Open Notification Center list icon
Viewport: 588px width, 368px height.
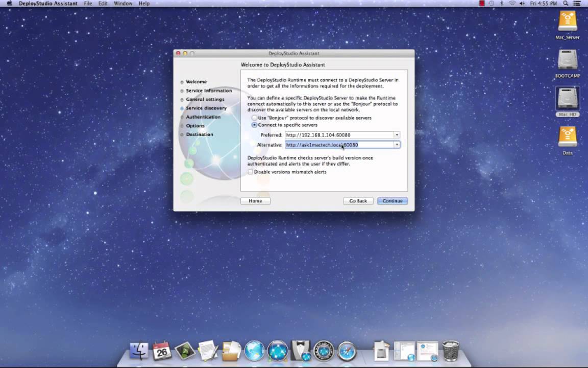(x=577, y=4)
